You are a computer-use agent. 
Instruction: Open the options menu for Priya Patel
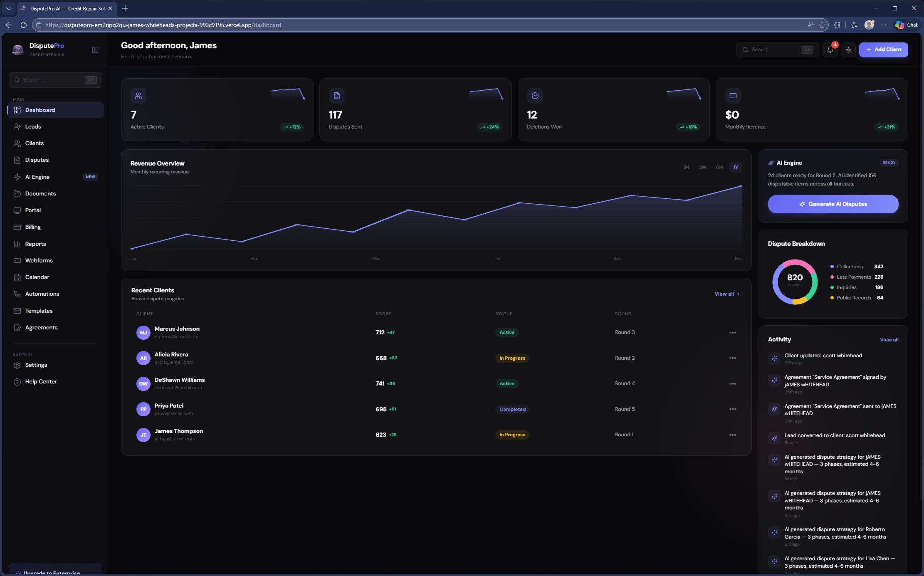[x=732, y=409]
